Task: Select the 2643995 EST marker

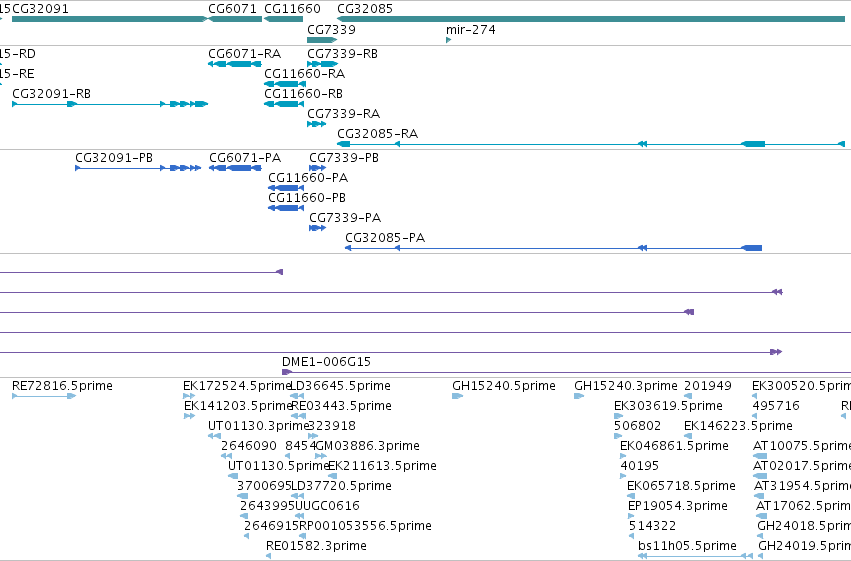Action: pyautogui.click(x=245, y=517)
